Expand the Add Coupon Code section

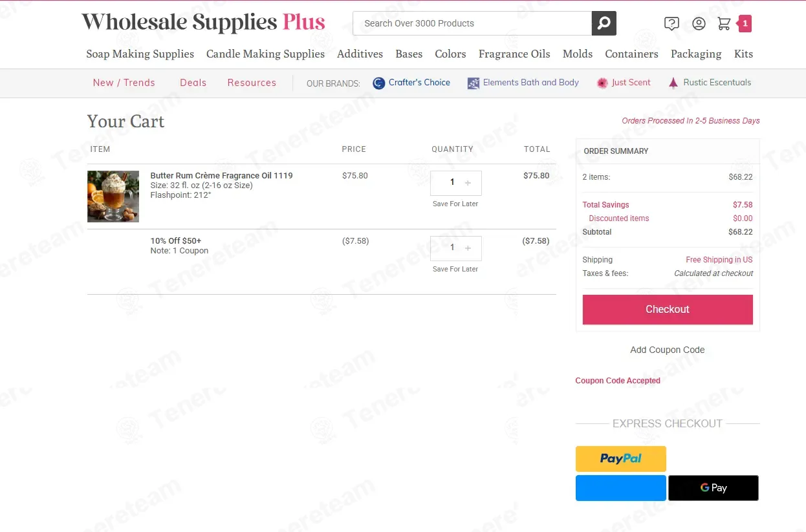coord(667,350)
